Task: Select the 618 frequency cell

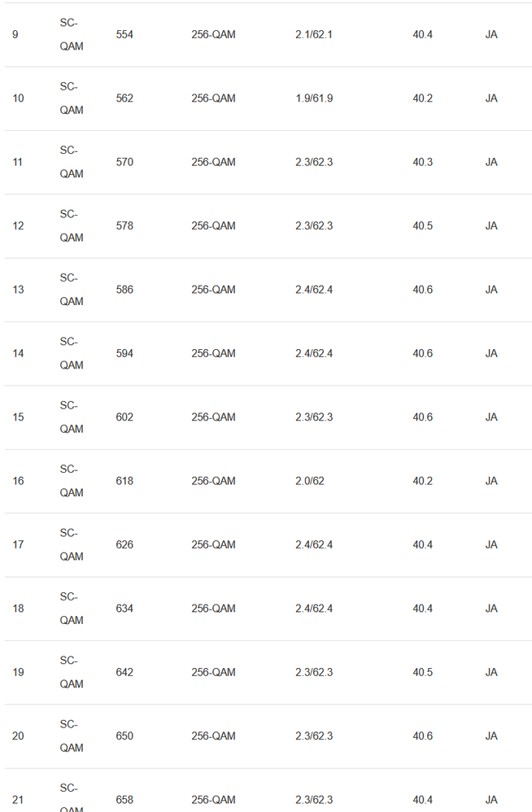Action: pyautogui.click(x=124, y=481)
